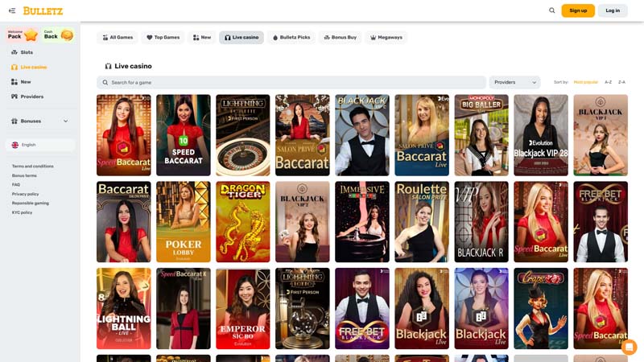Open Slots in the sidebar
The height and width of the screenshot is (362, 644).
pos(27,52)
